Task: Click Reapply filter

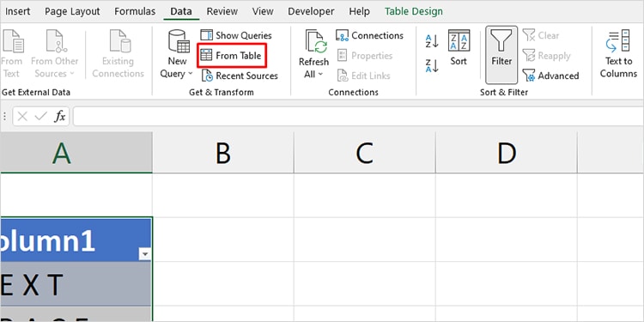Action: point(546,56)
